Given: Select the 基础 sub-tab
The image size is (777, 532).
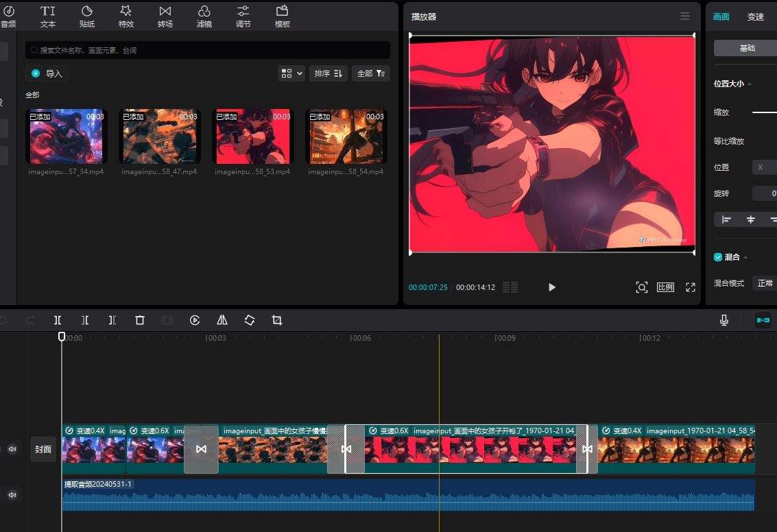Looking at the screenshot, I should pyautogui.click(x=747, y=48).
